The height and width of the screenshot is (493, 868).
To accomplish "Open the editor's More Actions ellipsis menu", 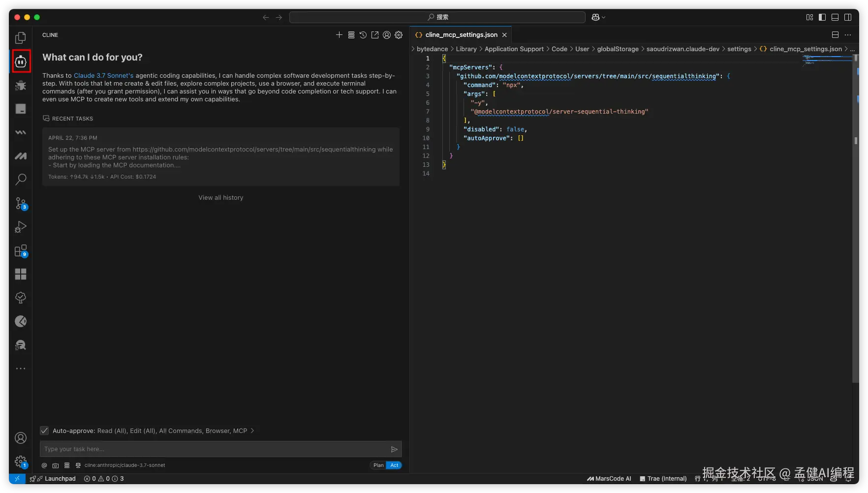I will 848,35.
